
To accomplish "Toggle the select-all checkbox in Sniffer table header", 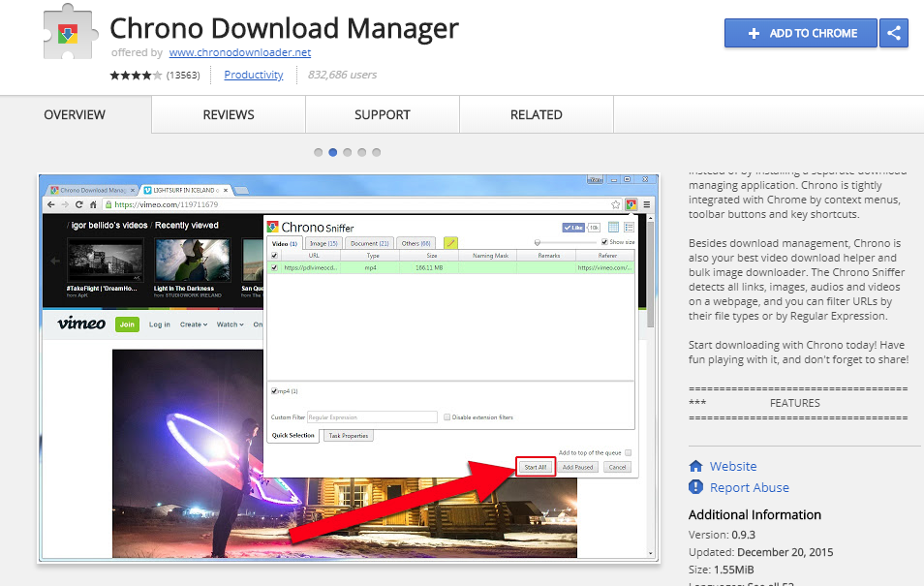I will point(274,256).
